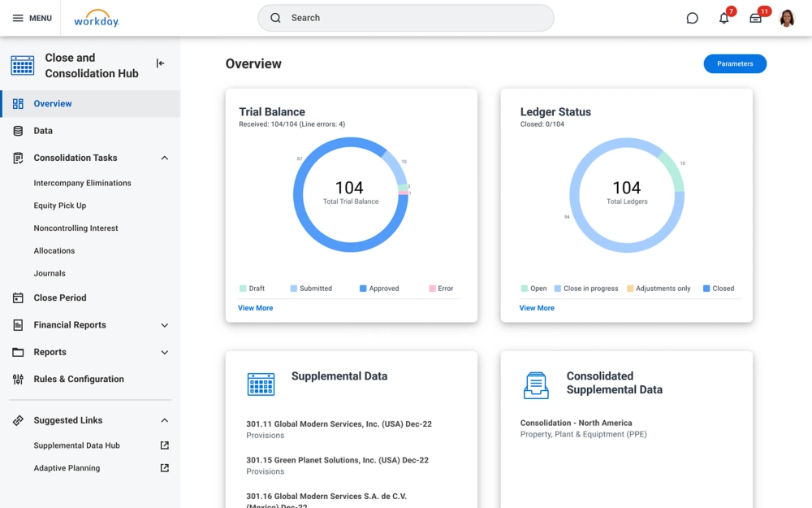Click the Consolidated Supplemental Data icon
The image size is (812, 508).
(536, 385)
